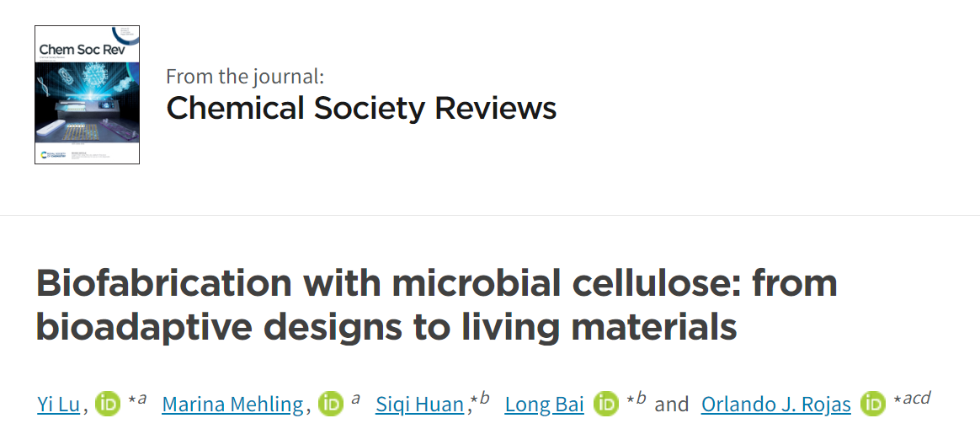Click the Royal Society of Chemistry logo on the cover
980x445 pixels.
click(x=54, y=154)
